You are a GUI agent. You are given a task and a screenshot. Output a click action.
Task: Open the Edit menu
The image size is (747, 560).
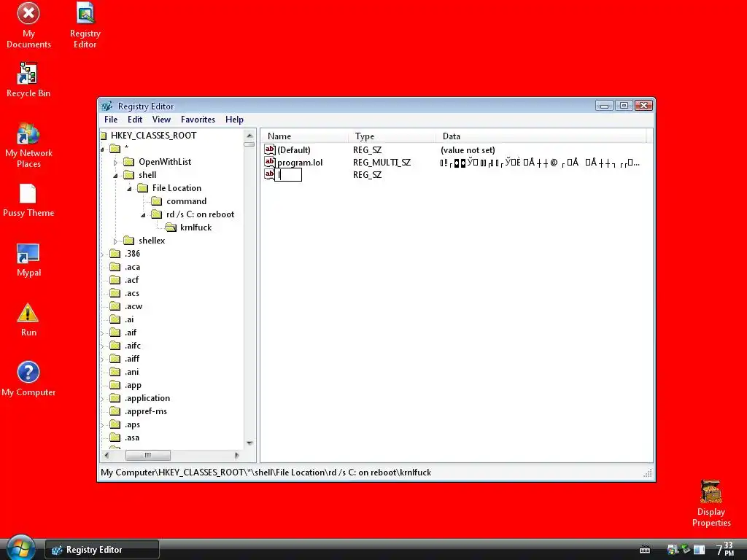(x=135, y=120)
